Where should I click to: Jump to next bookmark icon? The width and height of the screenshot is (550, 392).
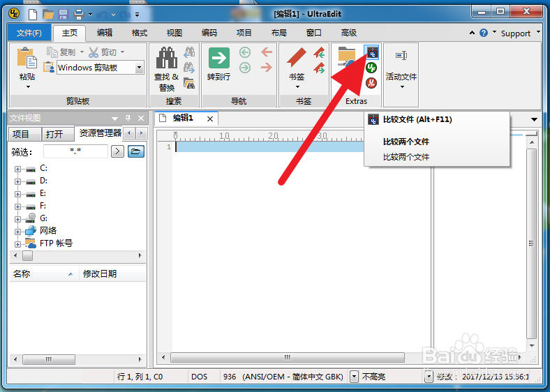(319, 68)
